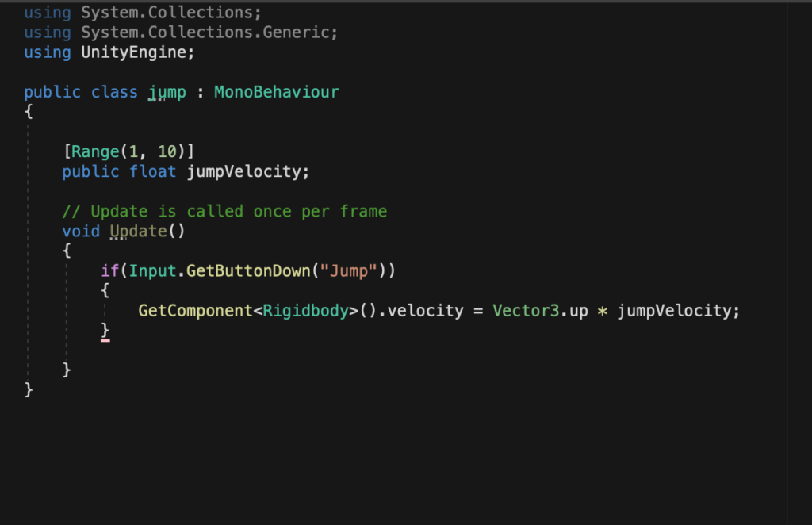
Task: Click the closing brace underlined in red
Action: [105, 330]
